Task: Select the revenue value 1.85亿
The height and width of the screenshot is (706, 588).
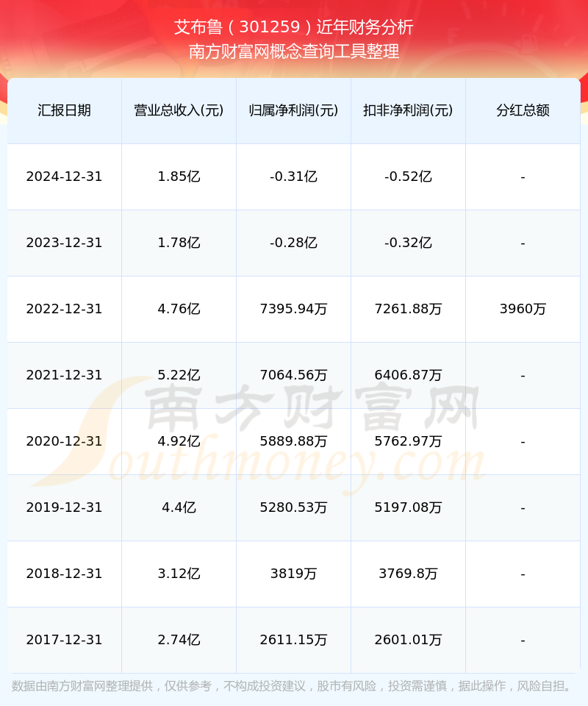Action: point(179,176)
